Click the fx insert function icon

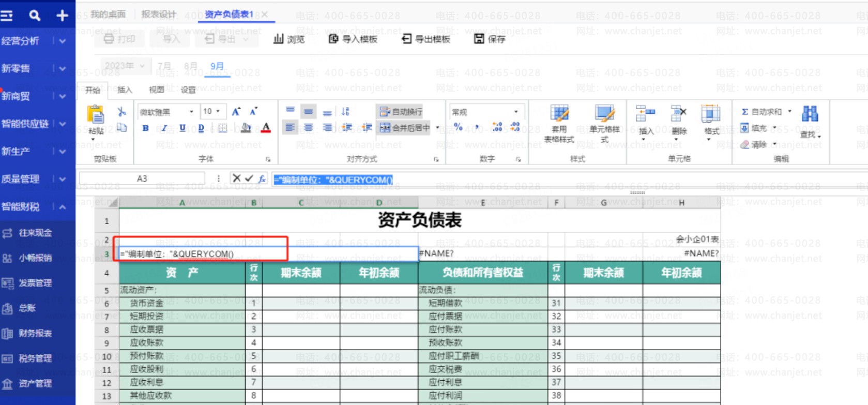(x=262, y=179)
